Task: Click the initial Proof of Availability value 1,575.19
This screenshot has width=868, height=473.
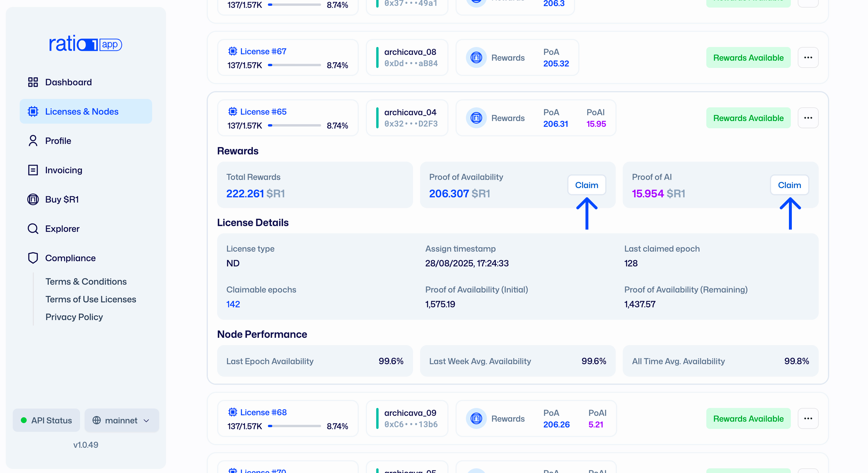Action: [440, 304]
